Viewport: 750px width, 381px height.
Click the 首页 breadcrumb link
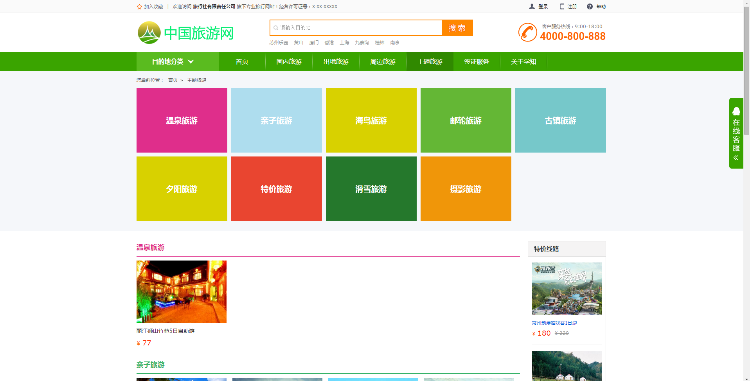click(173, 80)
